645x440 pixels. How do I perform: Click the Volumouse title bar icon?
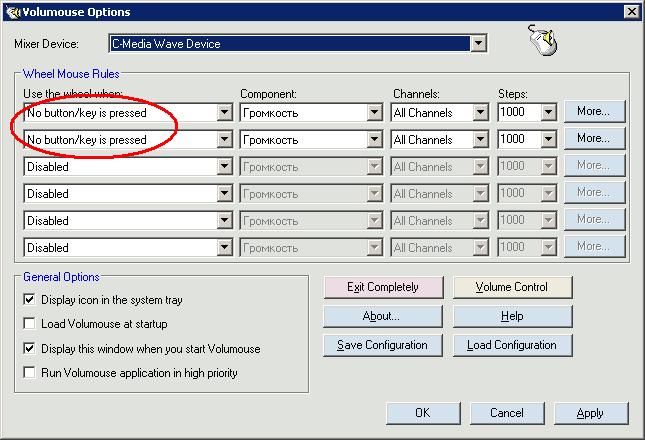pos(12,12)
